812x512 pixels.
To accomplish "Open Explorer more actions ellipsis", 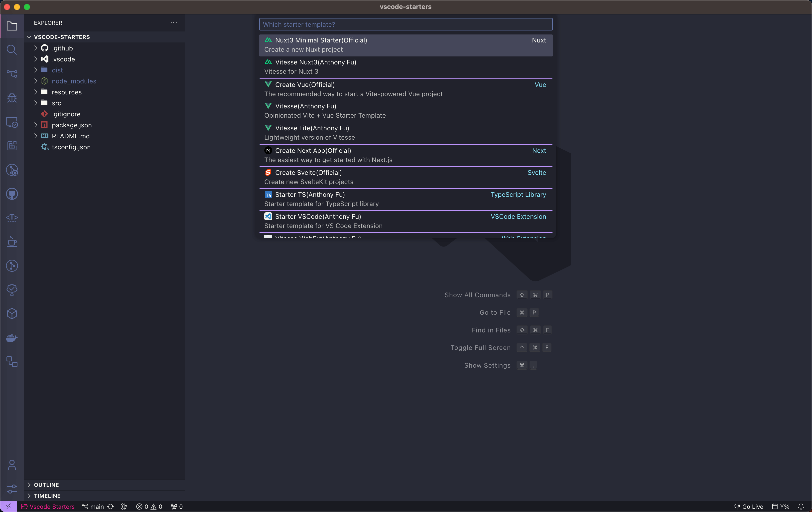I will [x=174, y=23].
